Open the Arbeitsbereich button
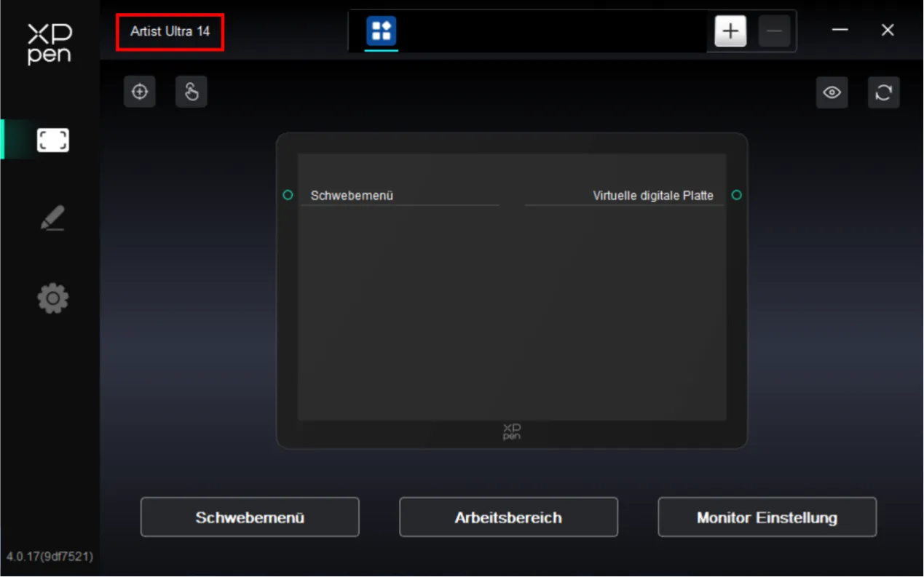 tap(508, 517)
